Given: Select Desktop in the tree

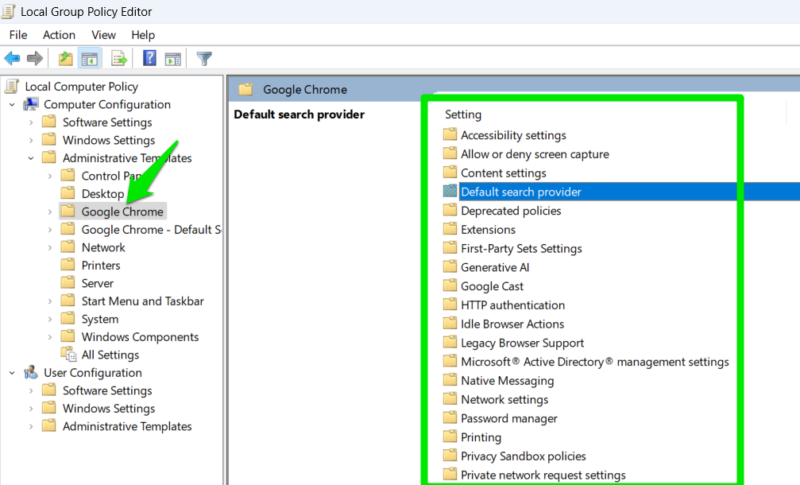Looking at the screenshot, I should (103, 194).
